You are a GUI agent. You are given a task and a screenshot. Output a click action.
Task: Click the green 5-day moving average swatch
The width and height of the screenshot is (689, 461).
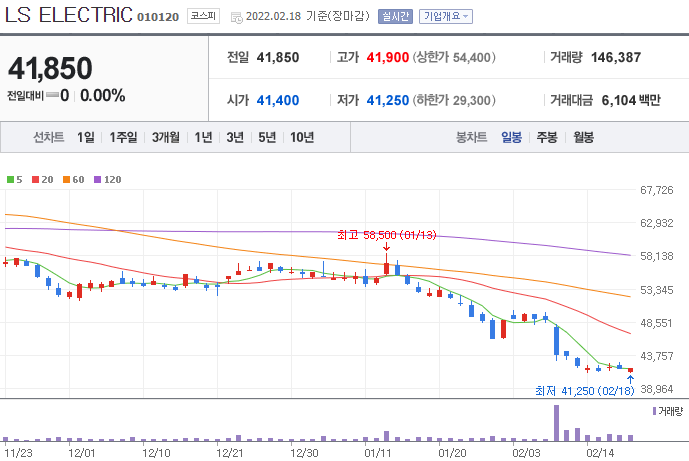click(x=11, y=179)
